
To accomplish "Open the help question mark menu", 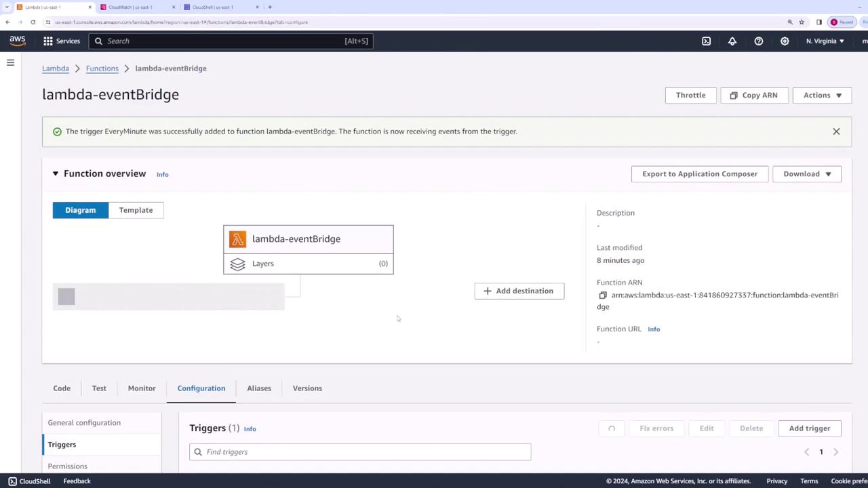I will 759,41.
